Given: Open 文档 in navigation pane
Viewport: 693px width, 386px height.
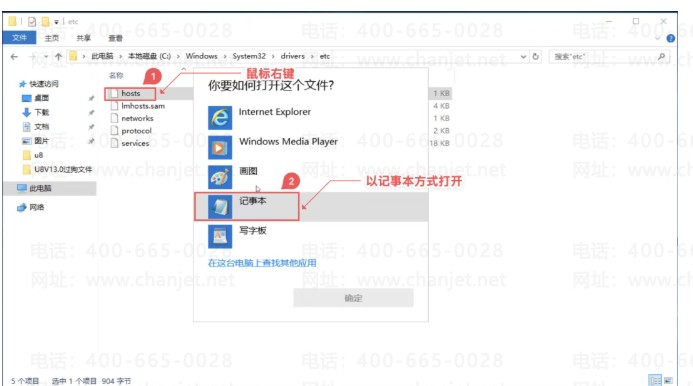Looking at the screenshot, I should tap(36, 126).
